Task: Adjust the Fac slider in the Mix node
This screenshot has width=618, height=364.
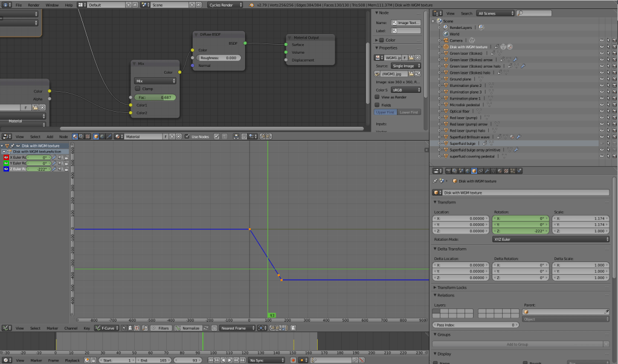Action: point(155,97)
